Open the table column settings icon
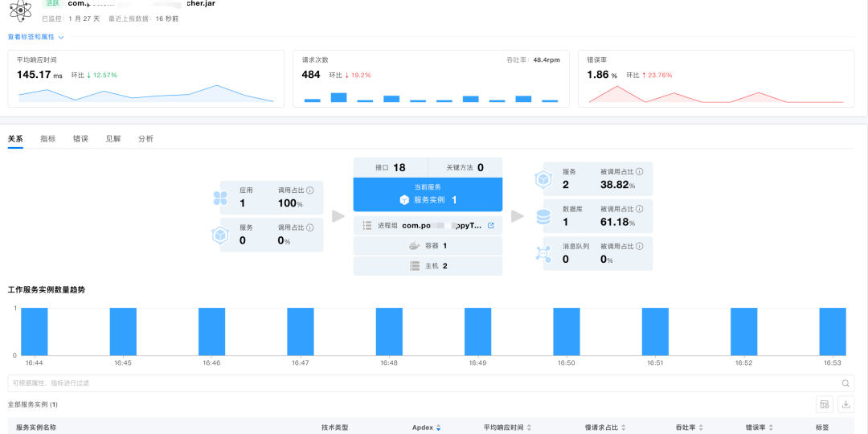Screen dimensions: 868x434 coord(824,404)
